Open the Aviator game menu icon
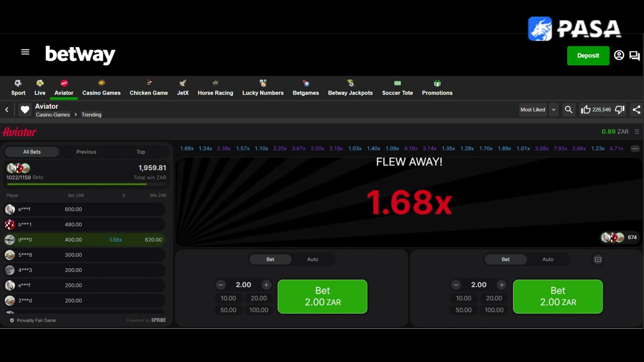644x362 pixels. click(637, 132)
